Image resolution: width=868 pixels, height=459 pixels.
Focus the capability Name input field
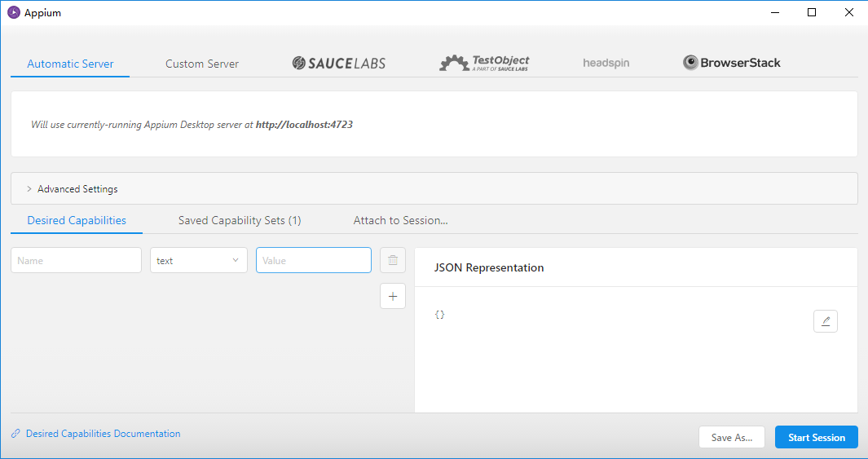click(x=76, y=261)
